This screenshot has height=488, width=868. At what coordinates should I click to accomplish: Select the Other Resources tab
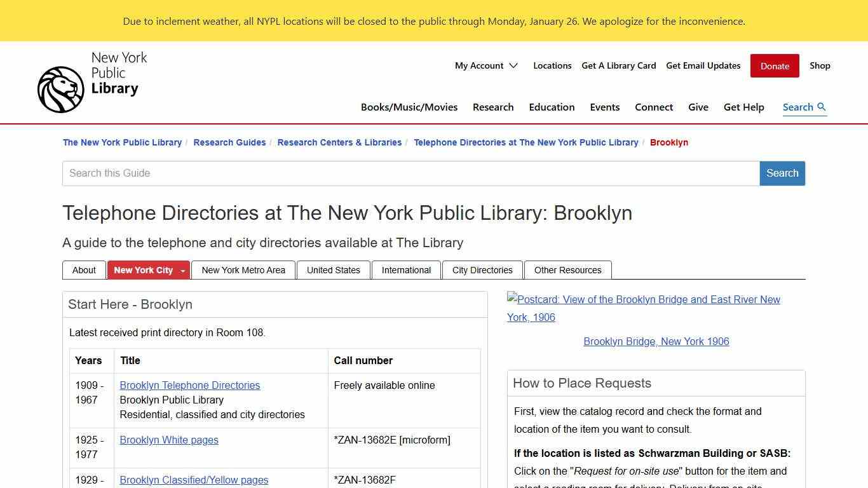[x=567, y=270]
